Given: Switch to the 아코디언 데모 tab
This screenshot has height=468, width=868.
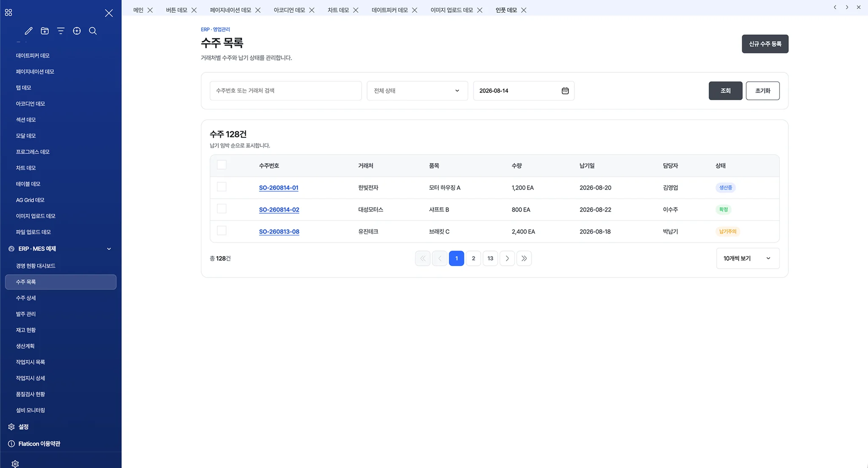Looking at the screenshot, I should coord(289,10).
